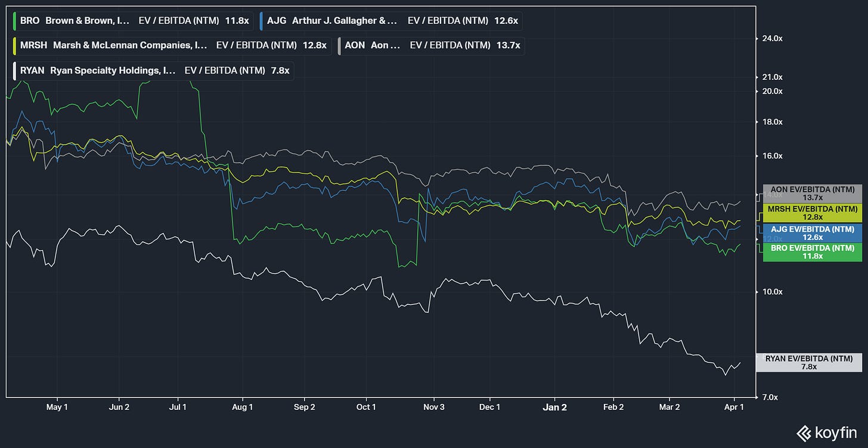The height and width of the screenshot is (448, 868).
Task: Open the EV / EBITDA (NTM) metric for AJG
Action: (448, 21)
